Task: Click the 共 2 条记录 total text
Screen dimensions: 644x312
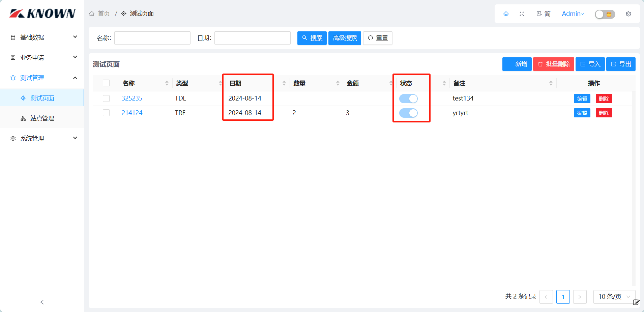Action: pos(521,296)
